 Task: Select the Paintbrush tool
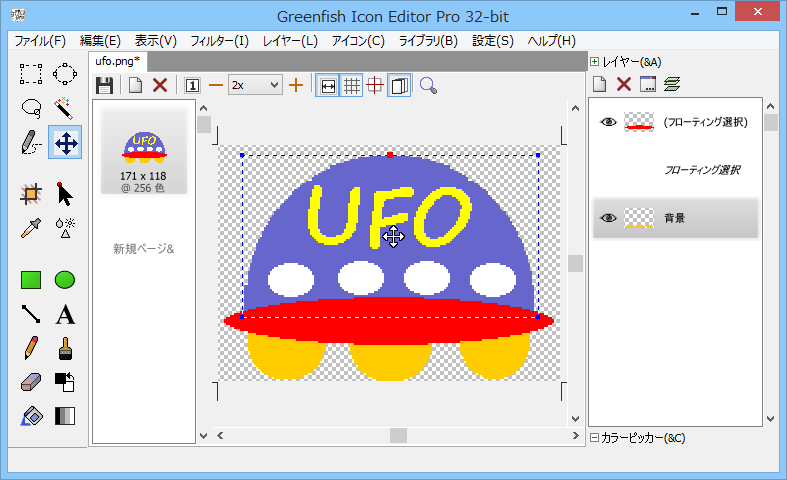click(x=65, y=348)
